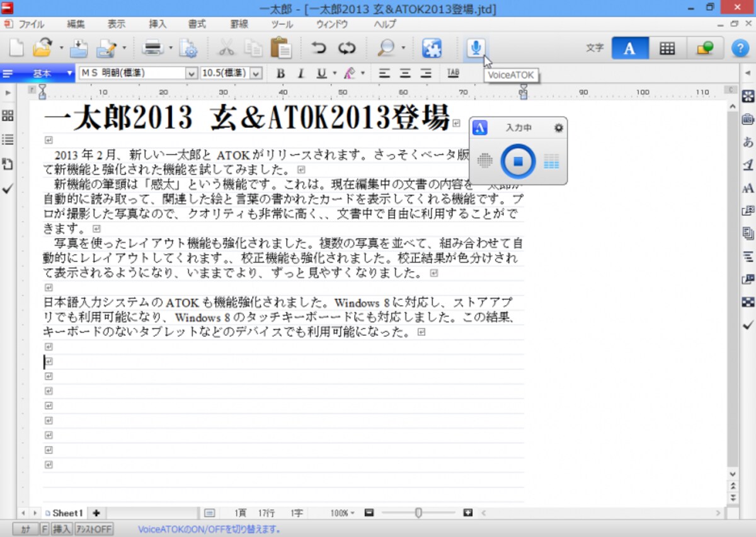Open a file with the folder icon

point(43,49)
